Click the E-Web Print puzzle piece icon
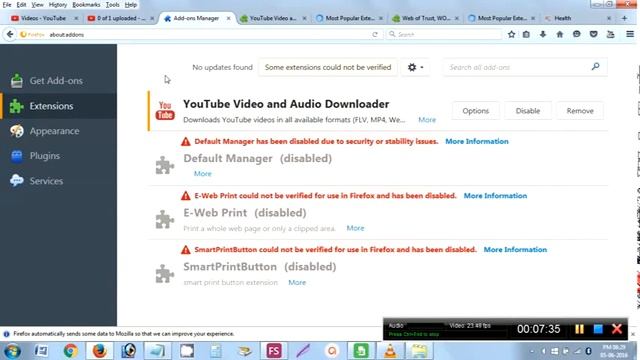Image resolution: width=640 pixels, height=360 pixels. pyautogui.click(x=165, y=219)
